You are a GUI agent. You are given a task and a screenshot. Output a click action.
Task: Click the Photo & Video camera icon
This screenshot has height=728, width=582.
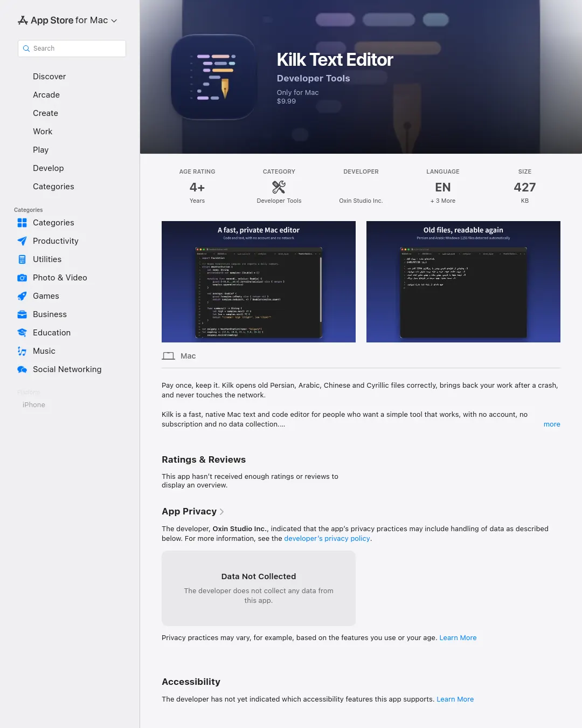[22, 278]
